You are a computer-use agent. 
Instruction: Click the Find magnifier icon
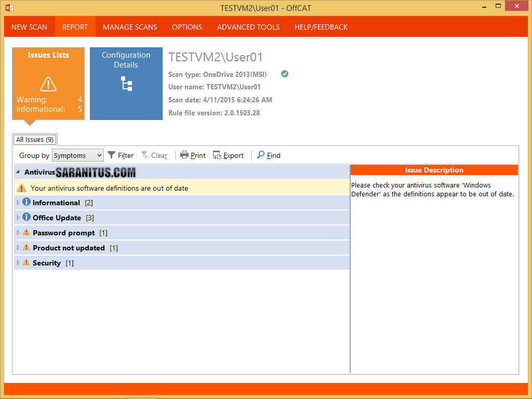coord(261,155)
